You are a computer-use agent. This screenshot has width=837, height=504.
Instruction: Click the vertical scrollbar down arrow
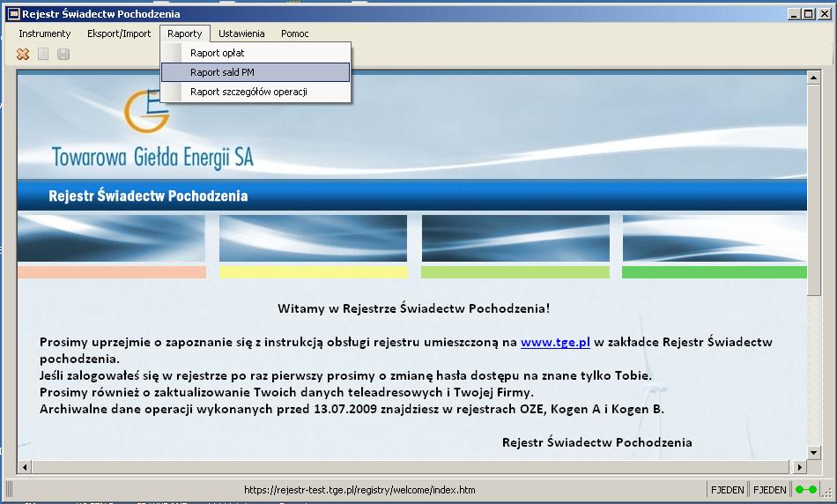(x=813, y=453)
